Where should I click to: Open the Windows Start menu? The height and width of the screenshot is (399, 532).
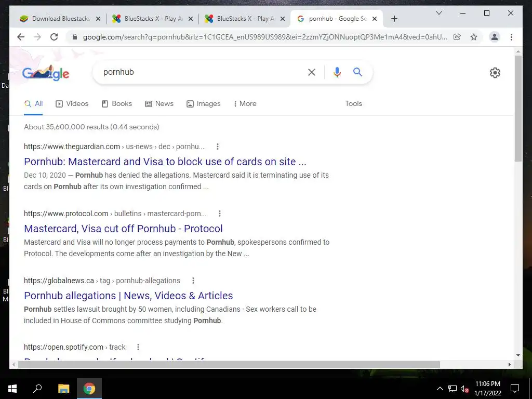point(12,389)
